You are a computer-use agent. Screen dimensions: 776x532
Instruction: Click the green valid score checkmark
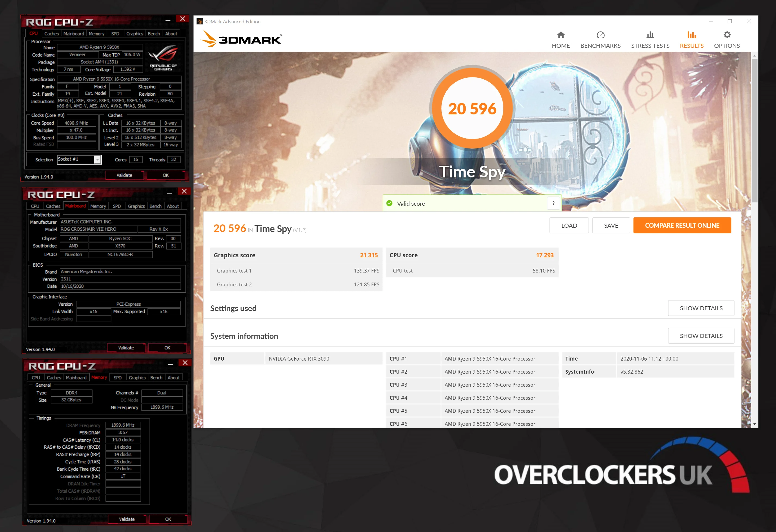(x=389, y=203)
